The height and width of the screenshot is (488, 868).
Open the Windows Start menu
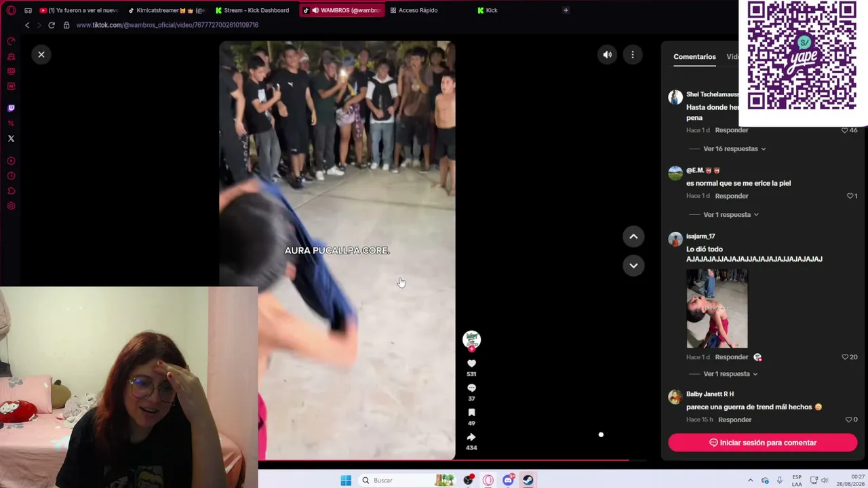click(346, 481)
